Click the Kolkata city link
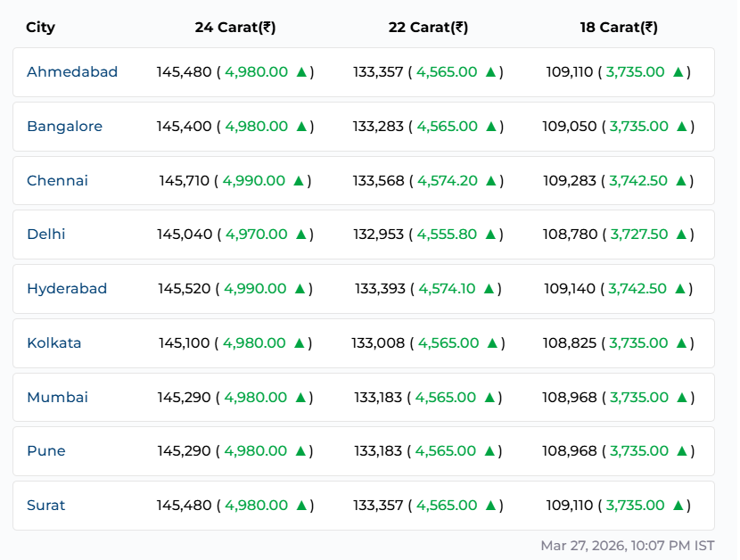Screen dimensions: 740x560 coord(53,343)
